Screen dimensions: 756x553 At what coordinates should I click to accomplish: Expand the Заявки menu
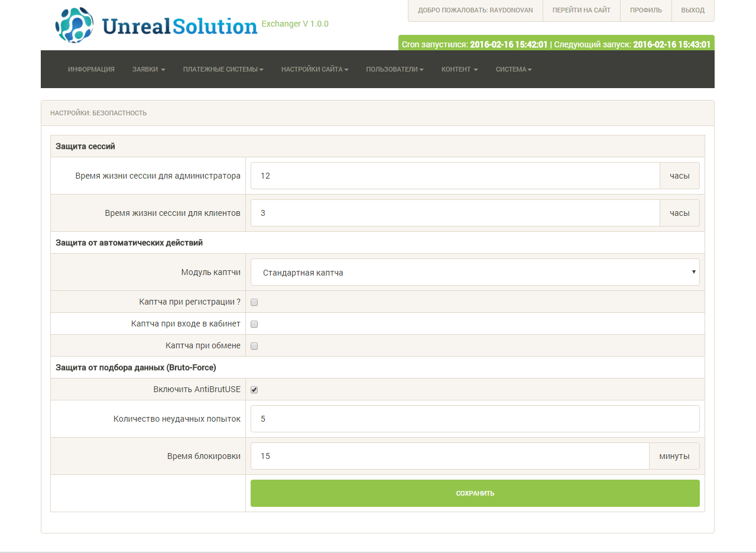point(148,69)
